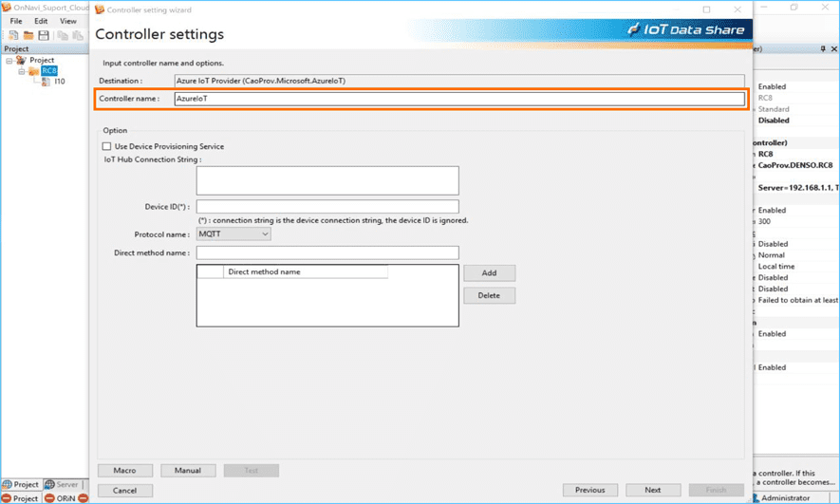Click the I10 variable icon in tree
The image size is (840, 504).
[47, 82]
